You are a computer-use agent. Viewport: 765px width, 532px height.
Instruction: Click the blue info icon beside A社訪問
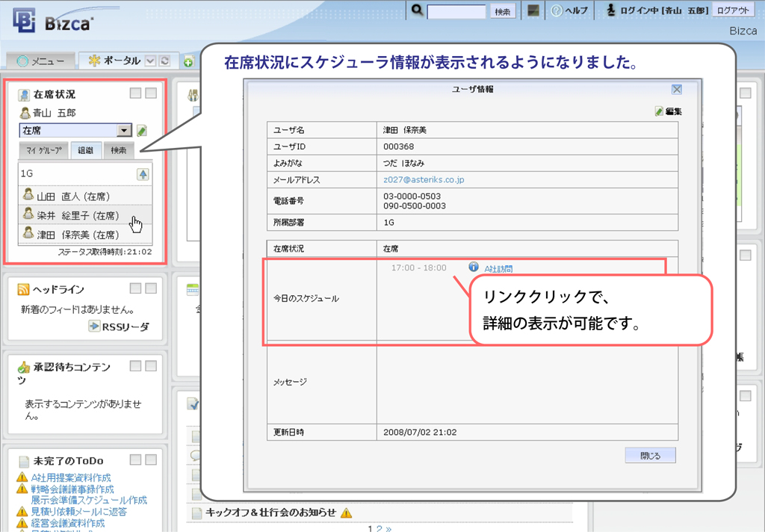tap(473, 267)
